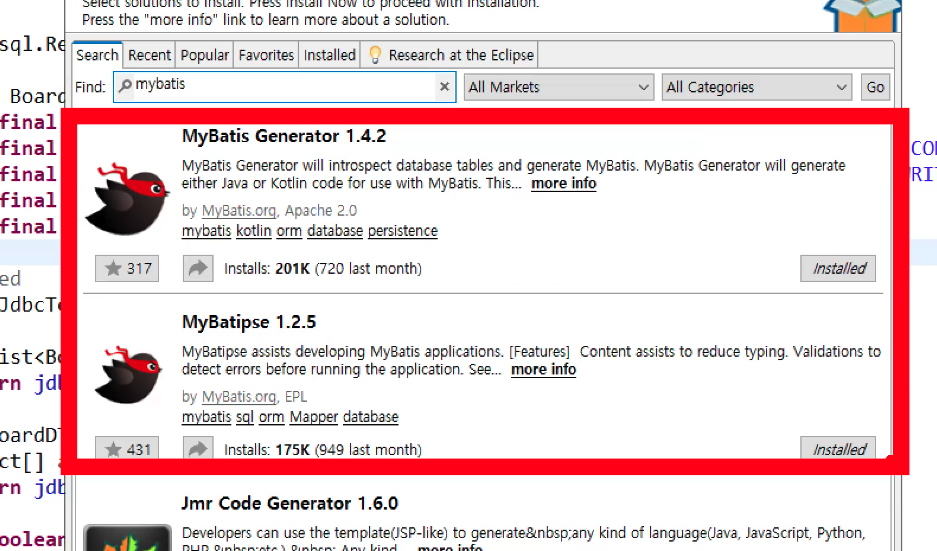The image size is (937, 551).
Task: Expand the All Categories dropdown
Action: pos(757,87)
